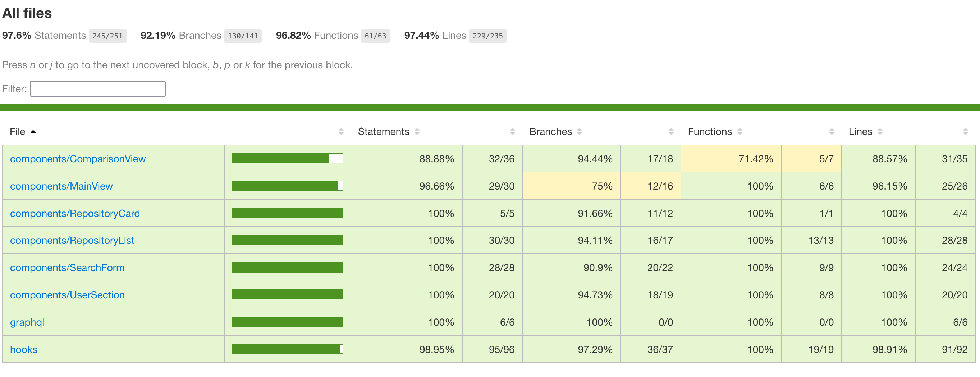Screen dimensions: 980x377
Task: Open components/SearchForm coverage details
Action: pos(67,268)
